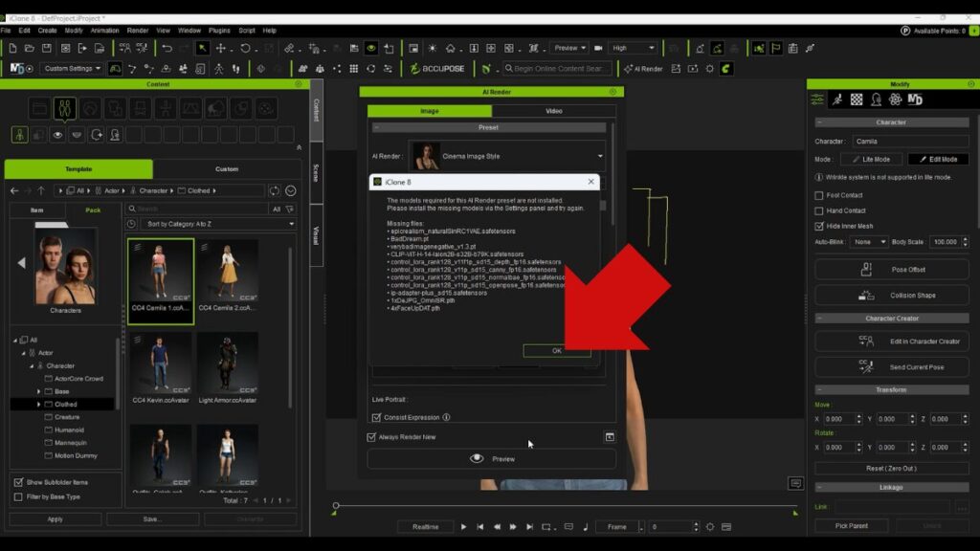The width and height of the screenshot is (980, 551).
Task: Activate the Select object arrow tool
Action: click(202, 48)
